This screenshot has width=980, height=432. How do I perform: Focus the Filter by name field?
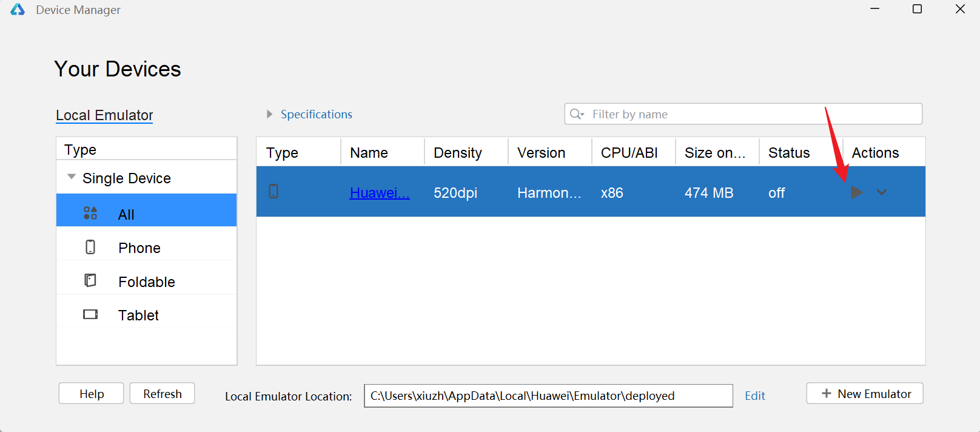coord(743,114)
